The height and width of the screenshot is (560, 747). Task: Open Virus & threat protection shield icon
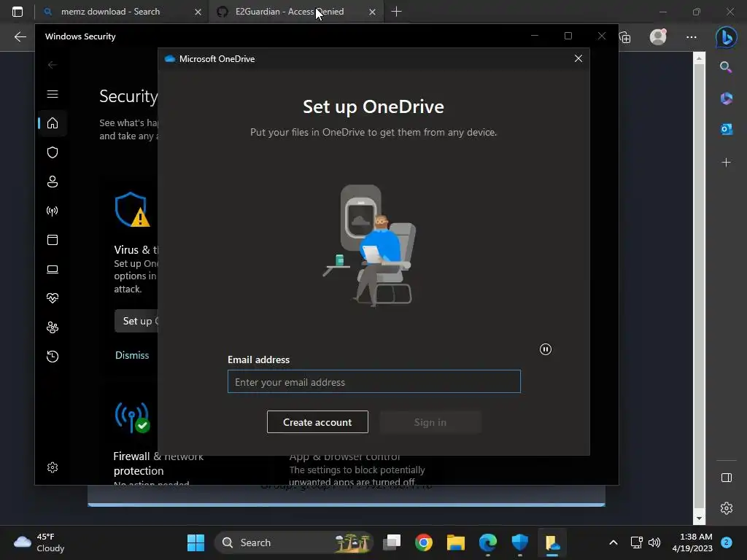tap(53, 152)
